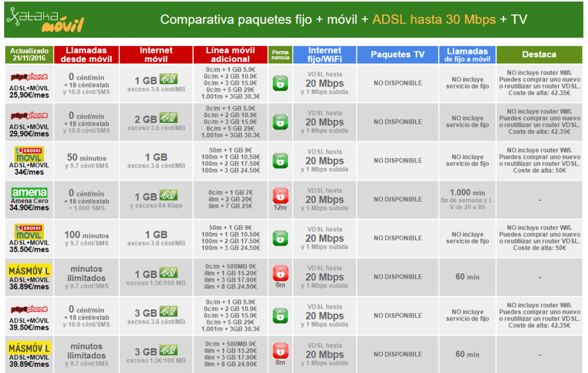
Task: Click the green open lock in the Eroski 34€ row
Action: [x=280, y=160]
